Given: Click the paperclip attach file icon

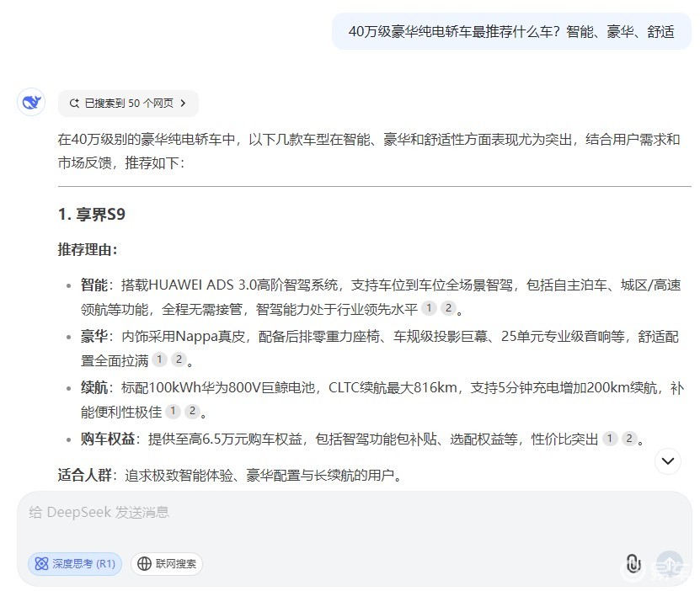Looking at the screenshot, I should [x=633, y=563].
